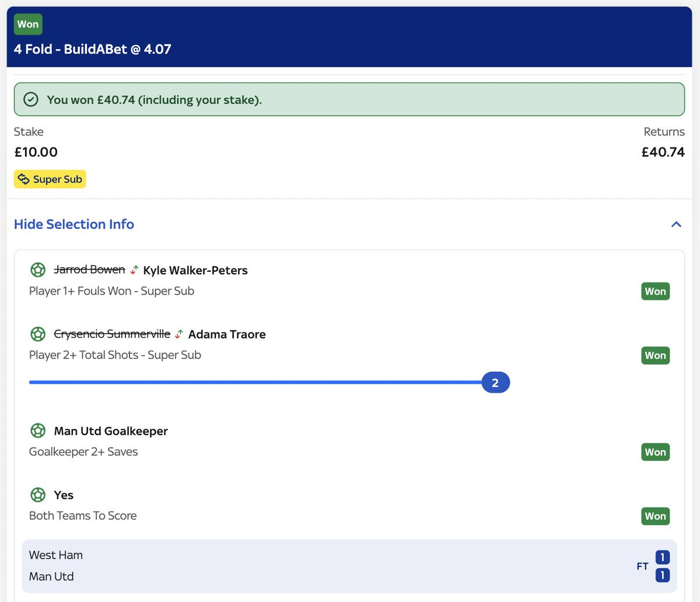Click West Ham score badge
Viewport: 700px width, 602px height.
pos(662,557)
